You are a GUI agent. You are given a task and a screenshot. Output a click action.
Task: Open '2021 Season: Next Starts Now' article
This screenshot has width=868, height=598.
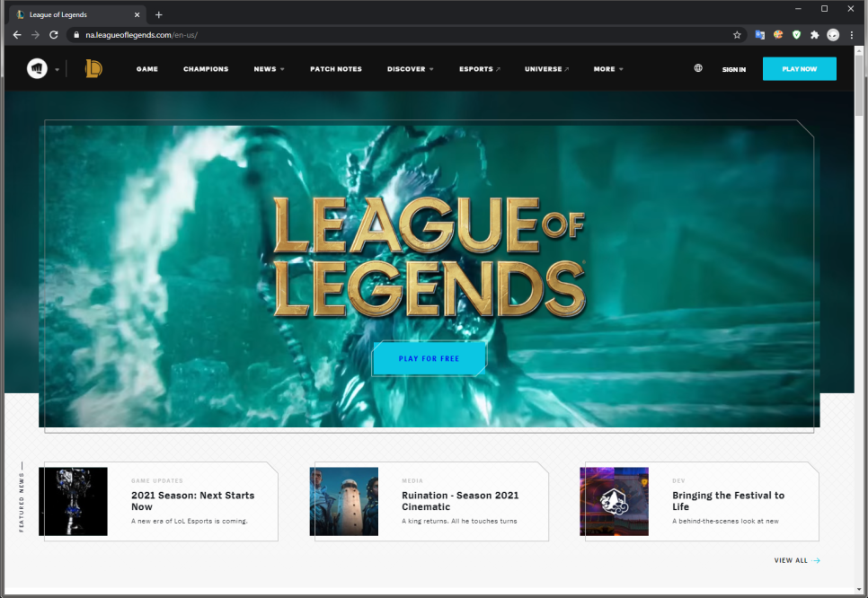click(192, 501)
